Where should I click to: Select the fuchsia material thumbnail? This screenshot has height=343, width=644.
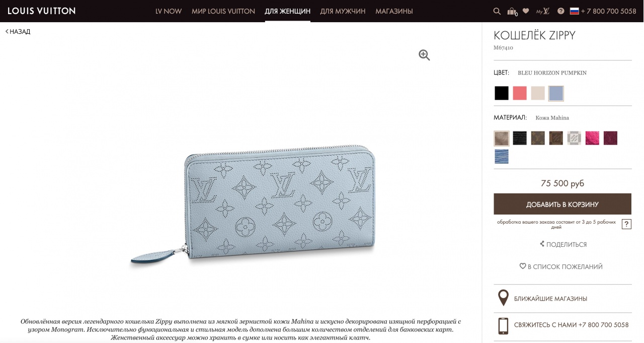[x=592, y=138]
